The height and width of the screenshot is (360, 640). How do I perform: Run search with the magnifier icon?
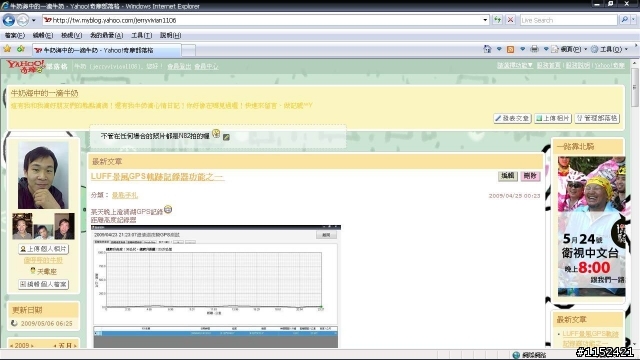(x=624, y=20)
